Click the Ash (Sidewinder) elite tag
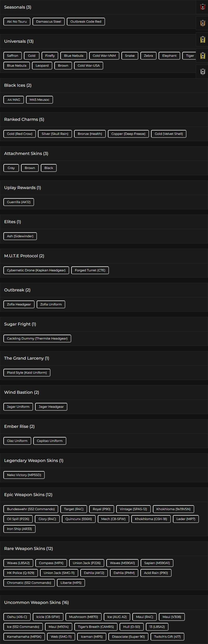This screenshot has width=208, height=644. (x=20, y=236)
